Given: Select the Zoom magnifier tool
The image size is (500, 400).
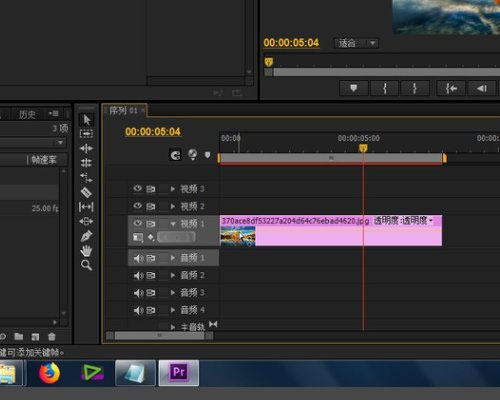Looking at the screenshot, I should [x=86, y=265].
